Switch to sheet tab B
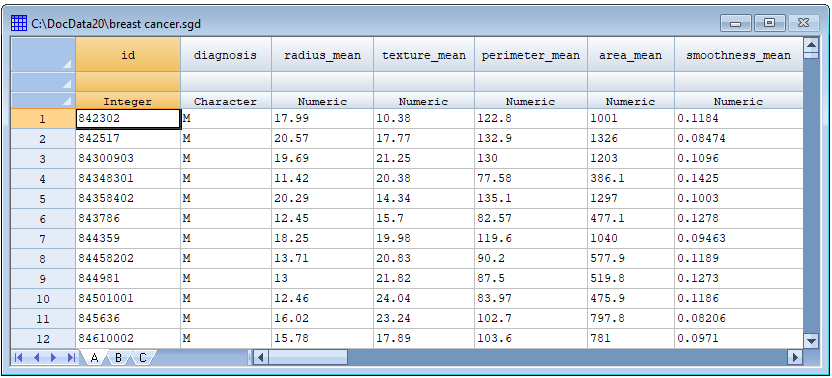The width and height of the screenshot is (832, 378). tap(118, 358)
